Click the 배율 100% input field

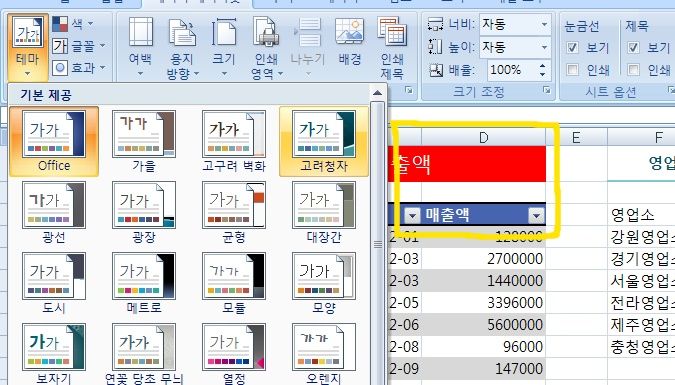tap(511, 70)
